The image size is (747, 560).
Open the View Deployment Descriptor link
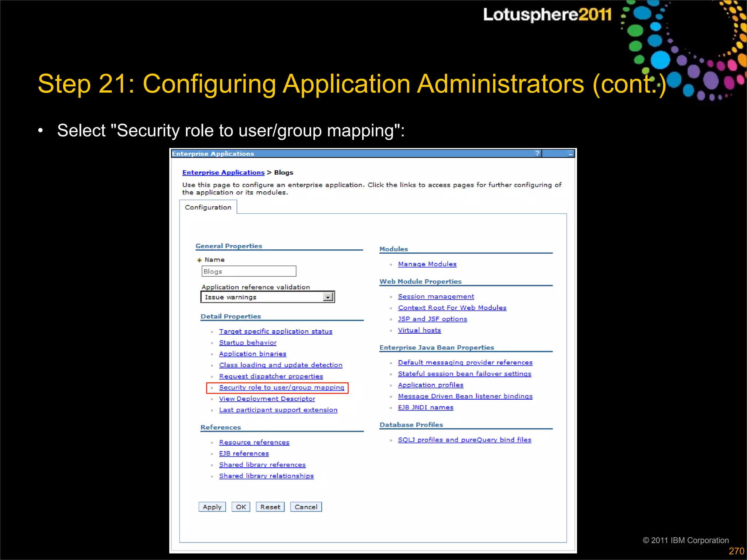point(267,399)
